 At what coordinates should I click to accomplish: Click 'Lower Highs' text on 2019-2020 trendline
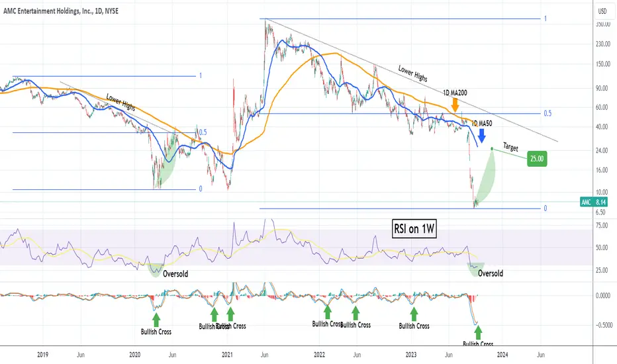click(120, 103)
